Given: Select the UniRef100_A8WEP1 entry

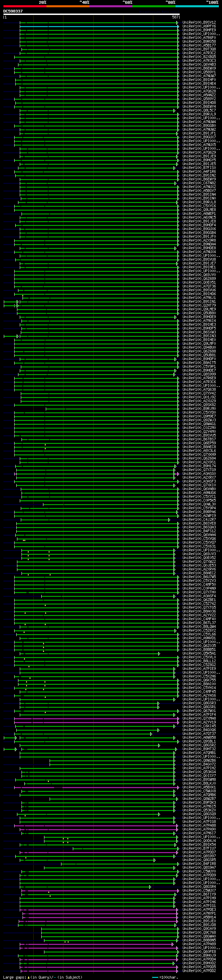Looking at the screenshot, I should pos(199,213).
